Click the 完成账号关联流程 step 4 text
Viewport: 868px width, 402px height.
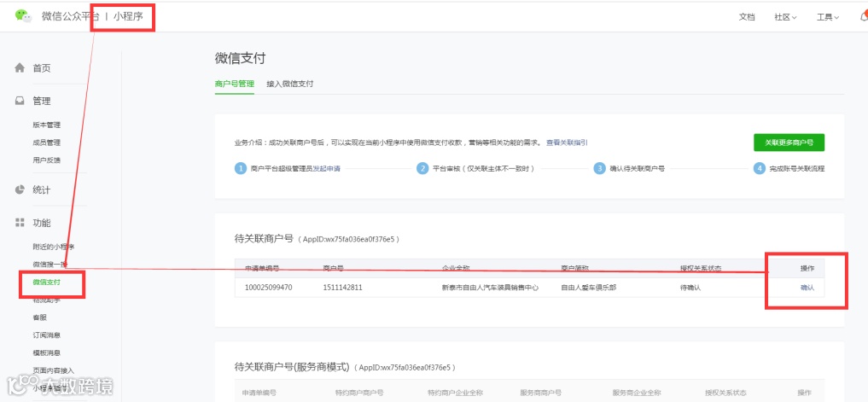796,169
